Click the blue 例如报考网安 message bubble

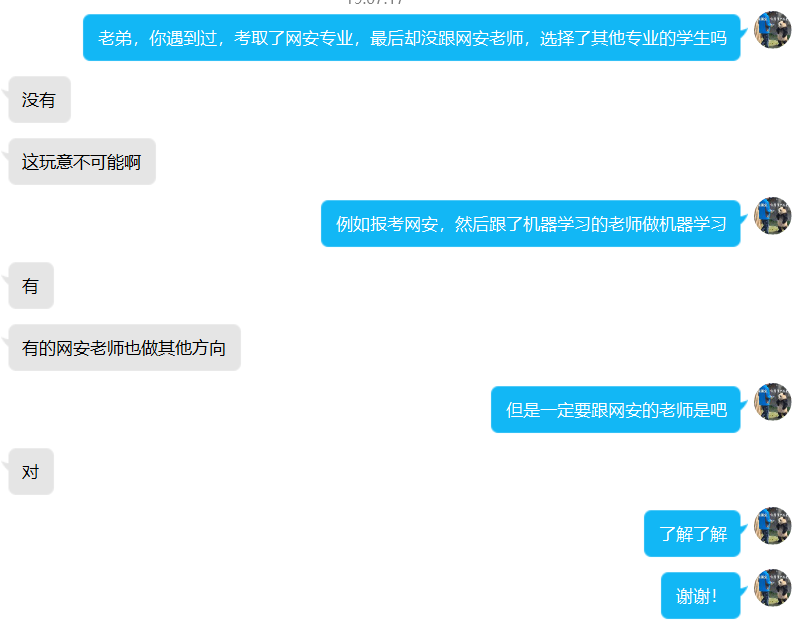coord(531,223)
